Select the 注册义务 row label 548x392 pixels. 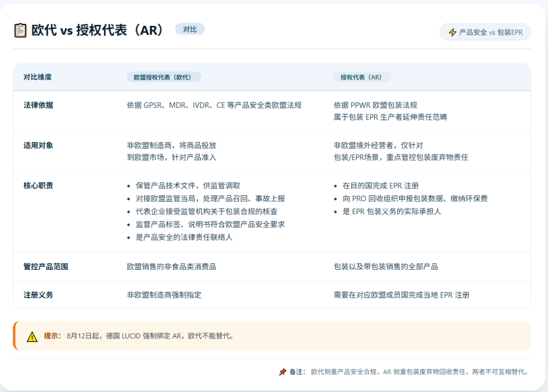pyautogui.click(x=38, y=295)
